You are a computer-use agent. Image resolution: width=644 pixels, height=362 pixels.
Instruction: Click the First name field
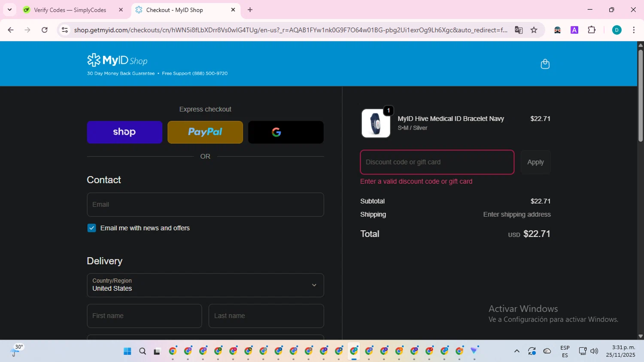point(144,316)
